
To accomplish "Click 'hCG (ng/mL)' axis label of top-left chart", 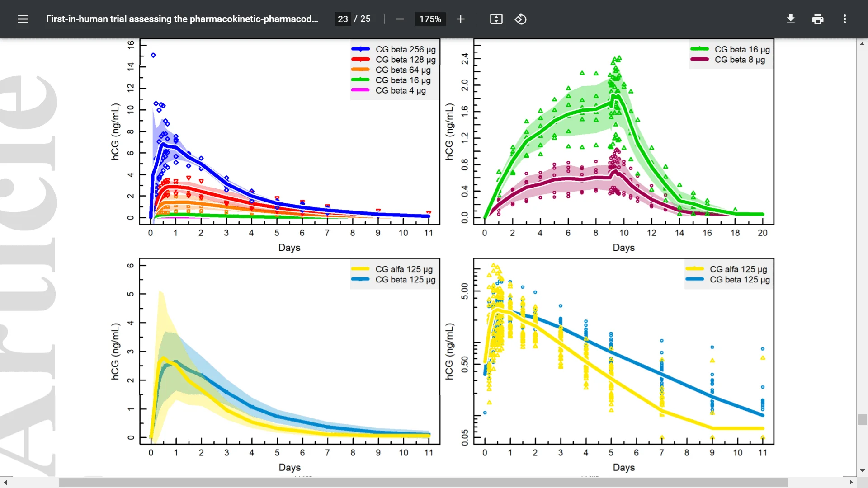I will click(115, 131).
